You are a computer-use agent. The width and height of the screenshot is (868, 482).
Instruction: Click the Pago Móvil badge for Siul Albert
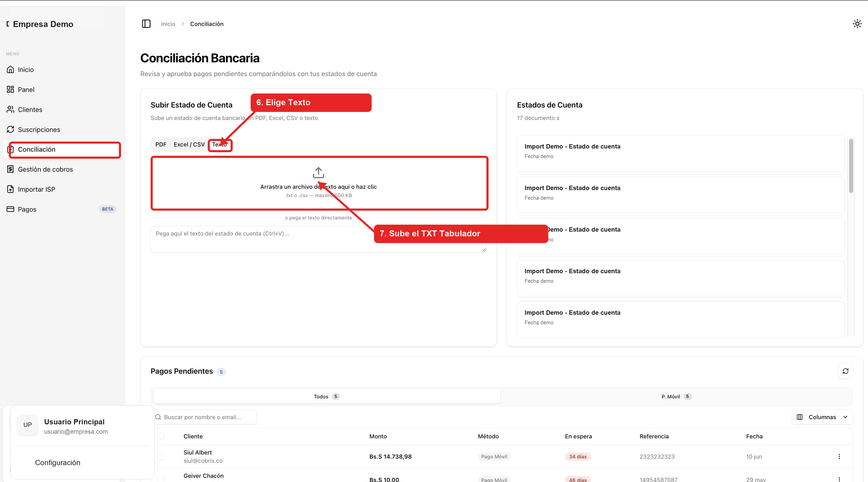tap(494, 456)
